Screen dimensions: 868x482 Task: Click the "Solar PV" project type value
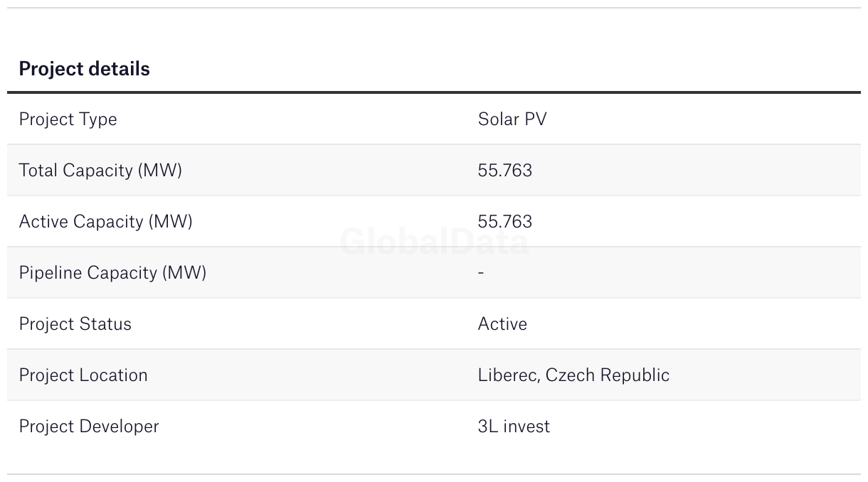(512, 119)
